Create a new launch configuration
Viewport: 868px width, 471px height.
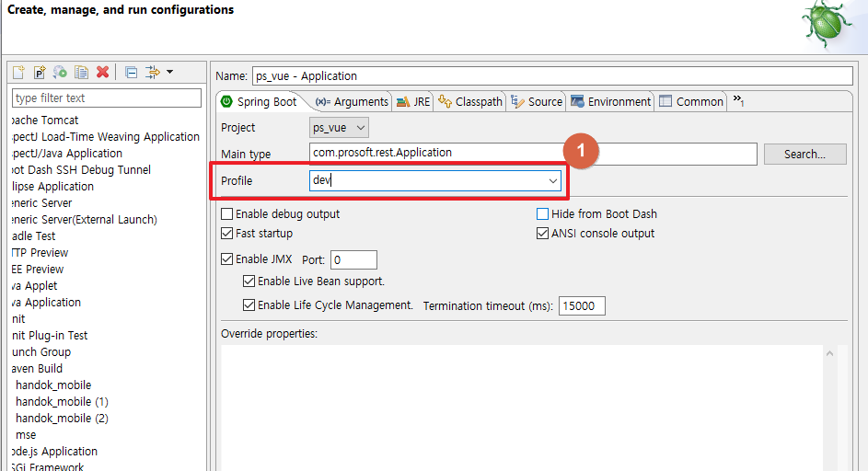pos(18,72)
